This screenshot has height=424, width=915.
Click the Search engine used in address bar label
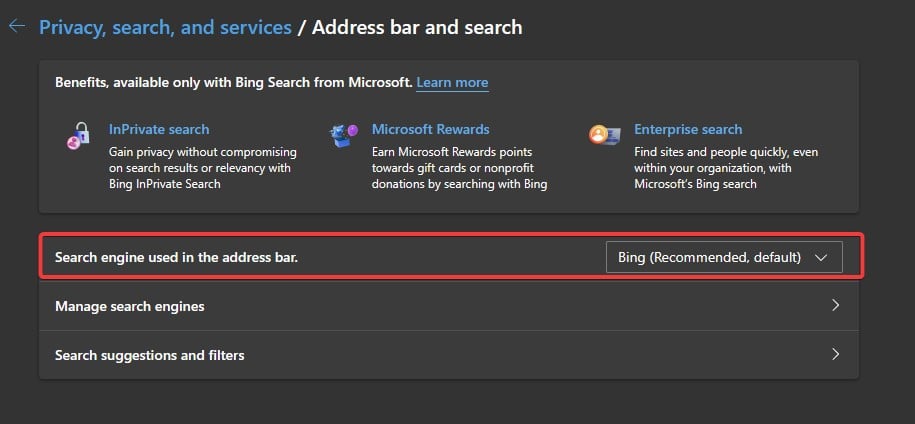pos(176,257)
